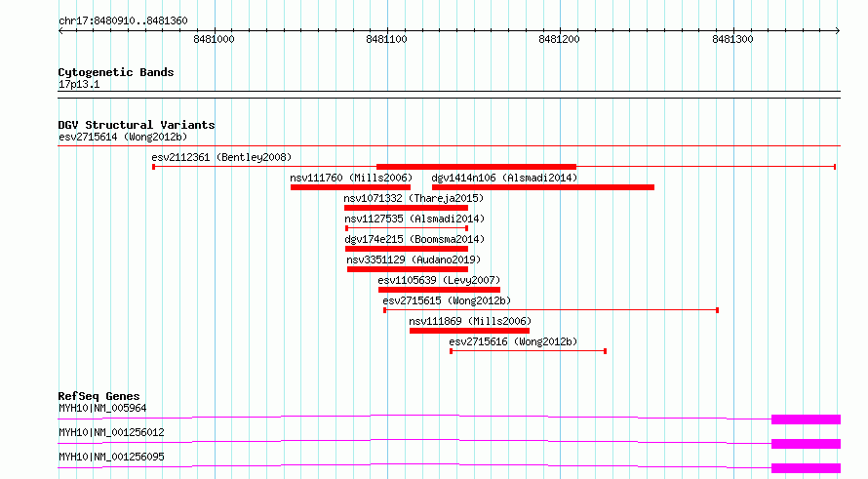
Task: Click the nsv3351129 red variant bar
Action: 408,269
